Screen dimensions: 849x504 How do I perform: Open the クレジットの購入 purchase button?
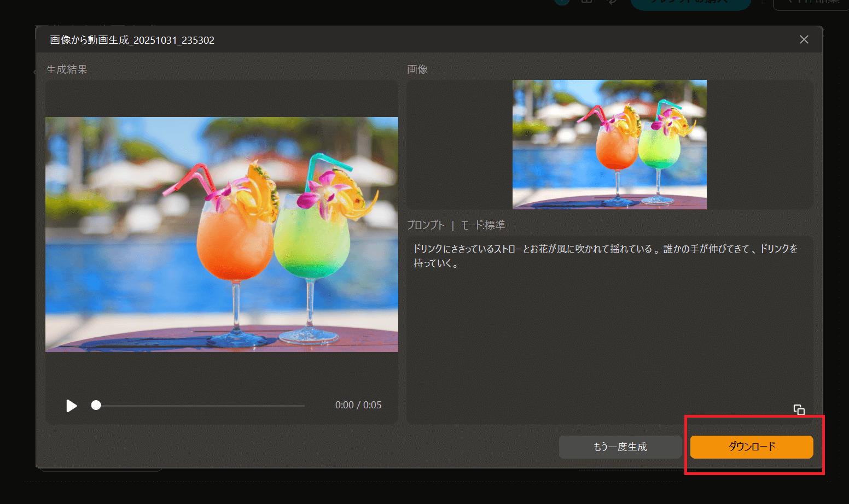691,3
